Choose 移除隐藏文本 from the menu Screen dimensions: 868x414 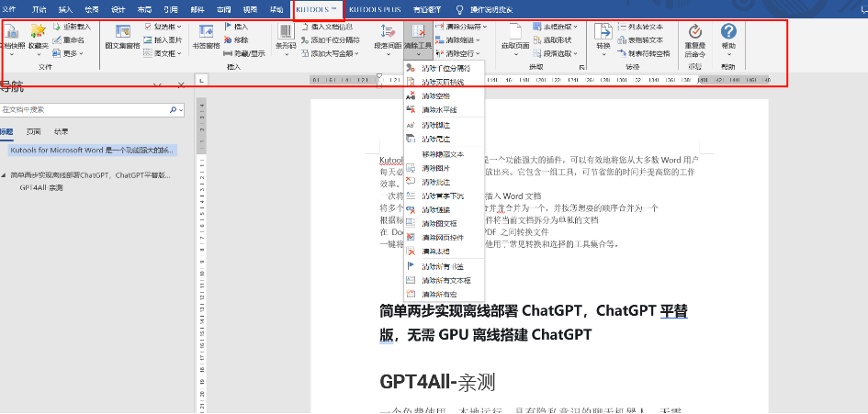coord(445,154)
